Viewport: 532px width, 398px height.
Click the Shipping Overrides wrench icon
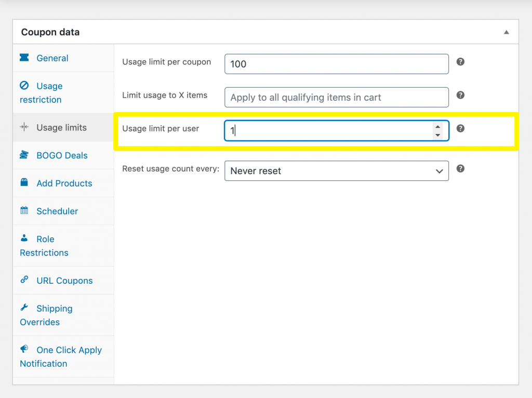coord(24,308)
